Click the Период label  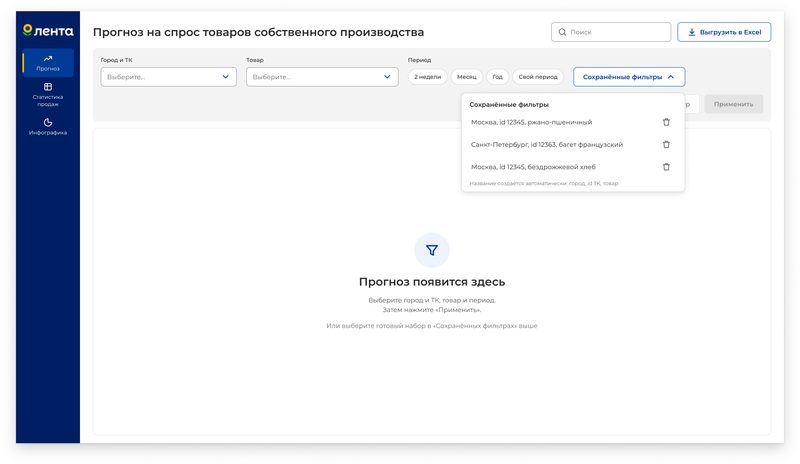point(419,60)
